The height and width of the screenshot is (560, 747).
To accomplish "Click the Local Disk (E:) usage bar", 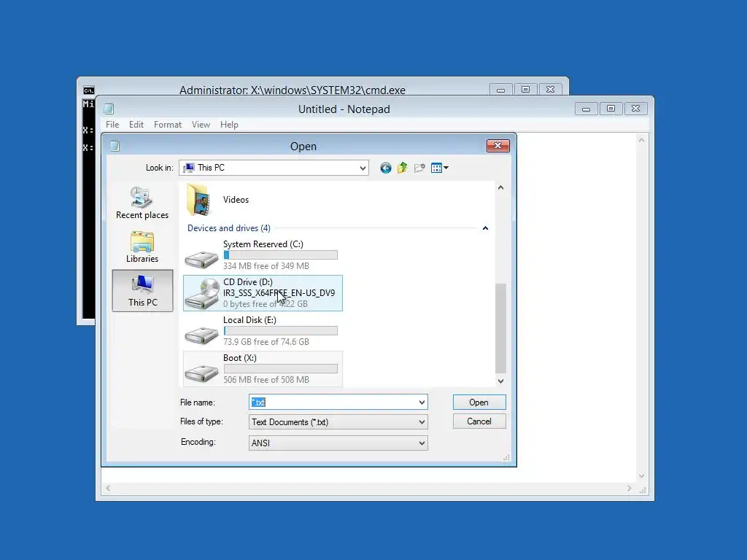I will point(281,330).
